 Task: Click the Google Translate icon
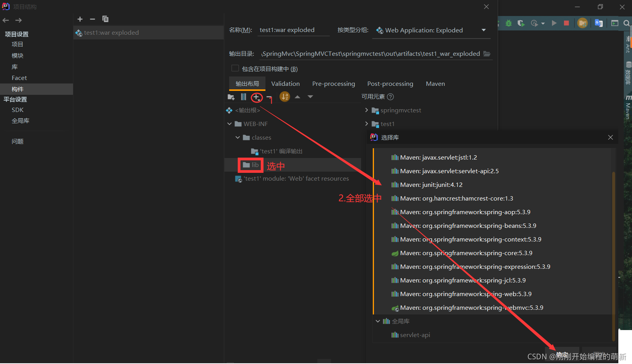[x=599, y=23]
